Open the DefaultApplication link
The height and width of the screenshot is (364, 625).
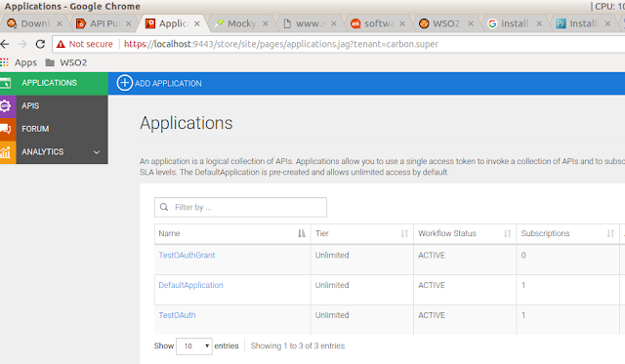click(191, 285)
